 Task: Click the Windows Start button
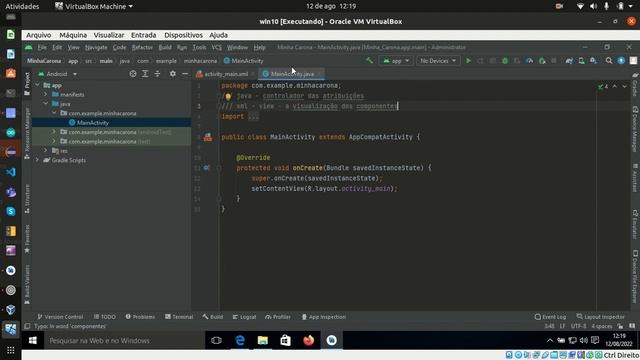click(x=33, y=340)
